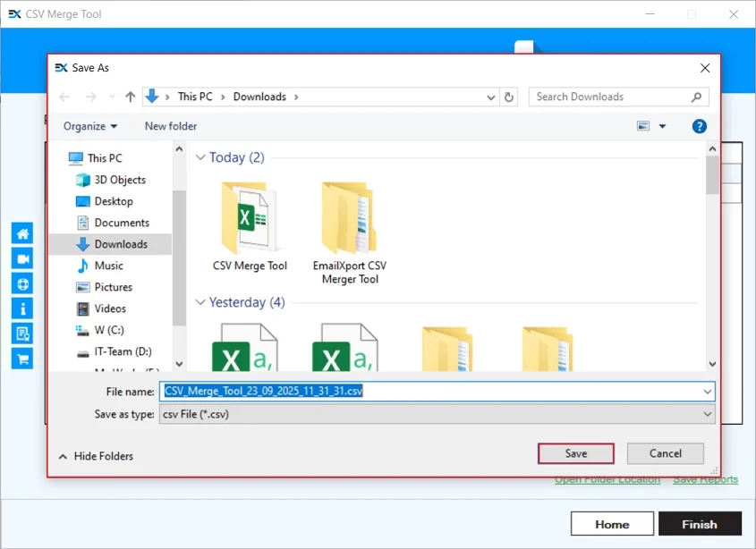Open the purchase cart sidebar icon

coord(21,358)
